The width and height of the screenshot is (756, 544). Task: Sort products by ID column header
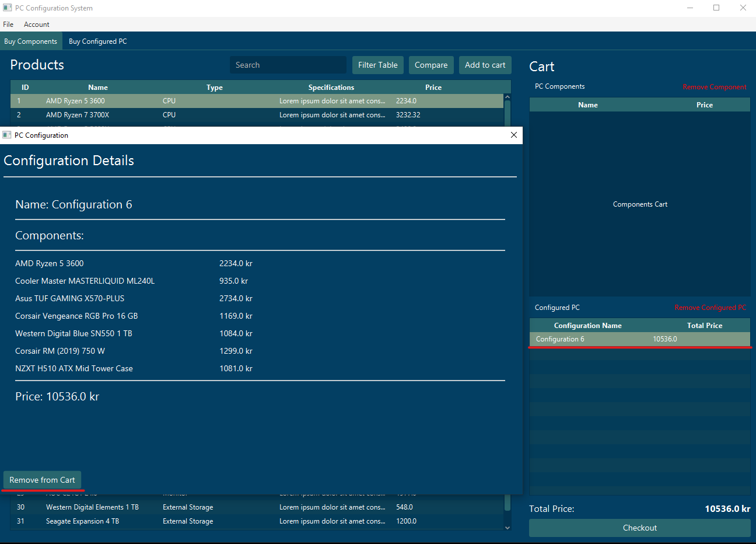pos(25,87)
